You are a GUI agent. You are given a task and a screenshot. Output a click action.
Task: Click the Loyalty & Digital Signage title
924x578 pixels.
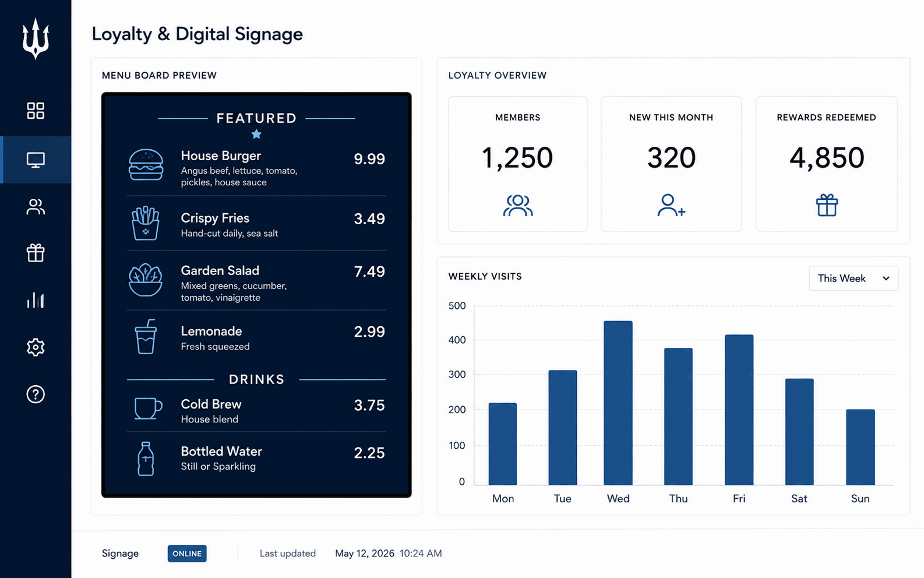(x=198, y=34)
